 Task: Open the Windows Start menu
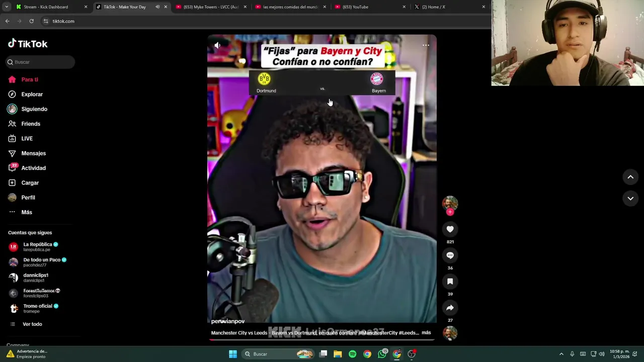click(x=233, y=354)
